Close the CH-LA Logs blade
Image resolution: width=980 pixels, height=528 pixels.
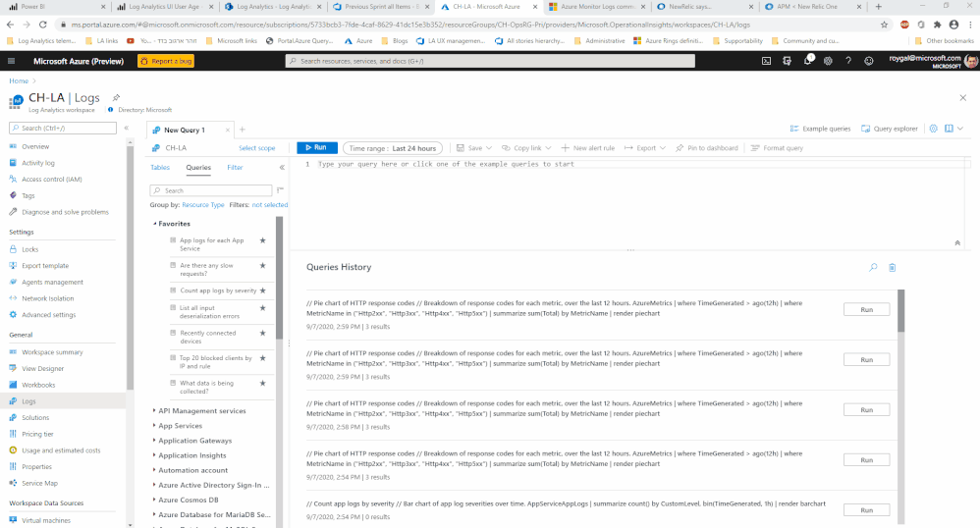(962, 97)
